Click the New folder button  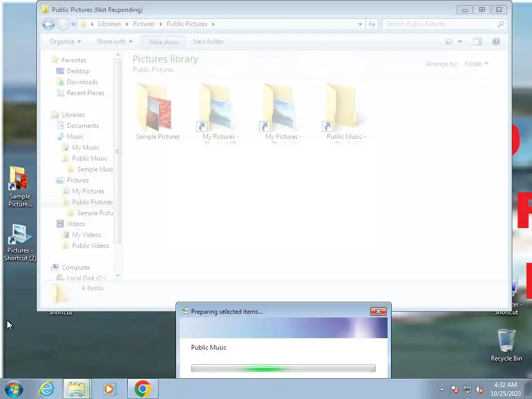tap(208, 42)
